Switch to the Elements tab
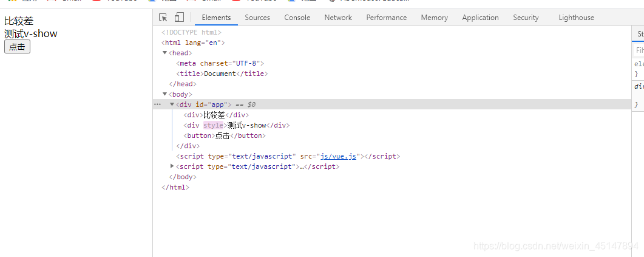 217,17
